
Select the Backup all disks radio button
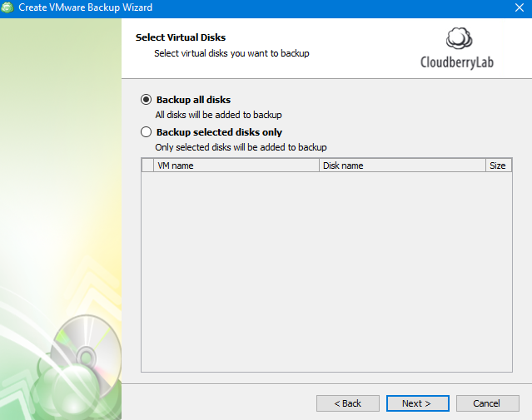146,100
